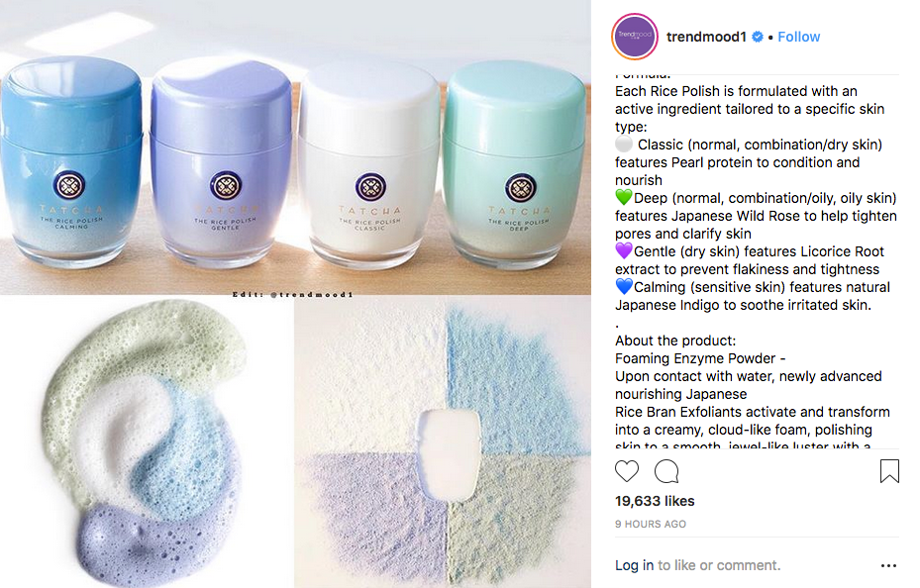The width and height of the screenshot is (920, 588).
Task: Click the white Classic rice polish jar
Action: point(369,164)
